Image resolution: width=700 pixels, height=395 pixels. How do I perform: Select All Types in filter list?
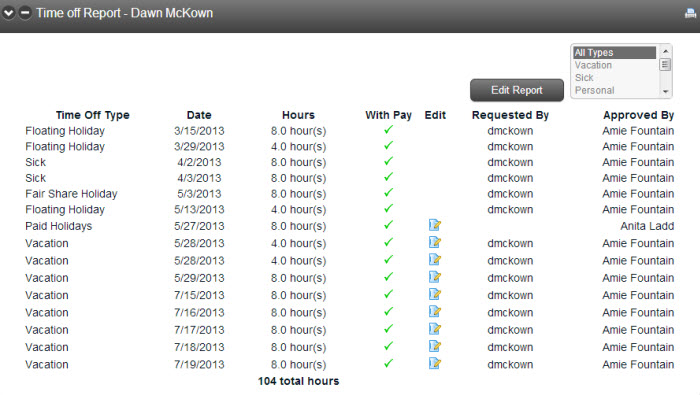point(614,53)
